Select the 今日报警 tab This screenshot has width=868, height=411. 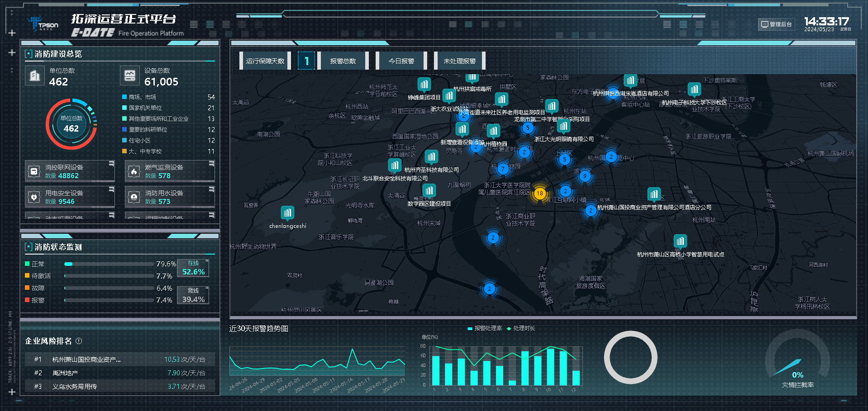[401, 61]
